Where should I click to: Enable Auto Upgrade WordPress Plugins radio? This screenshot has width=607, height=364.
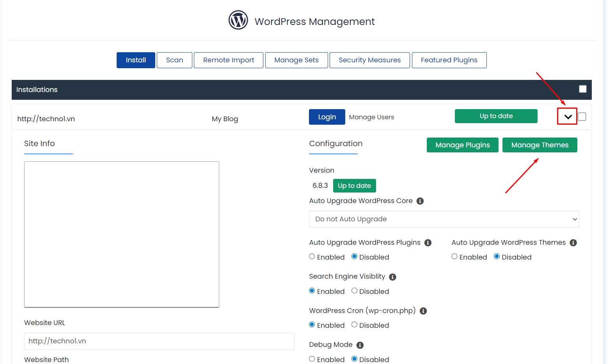pyautogui.click(x=312, y=256)
